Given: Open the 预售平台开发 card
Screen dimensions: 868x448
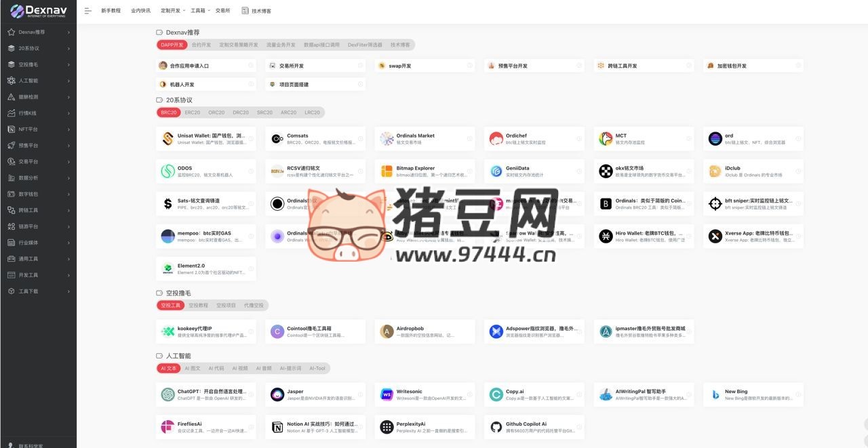Looking at the screenshot, I should point(534,66).
